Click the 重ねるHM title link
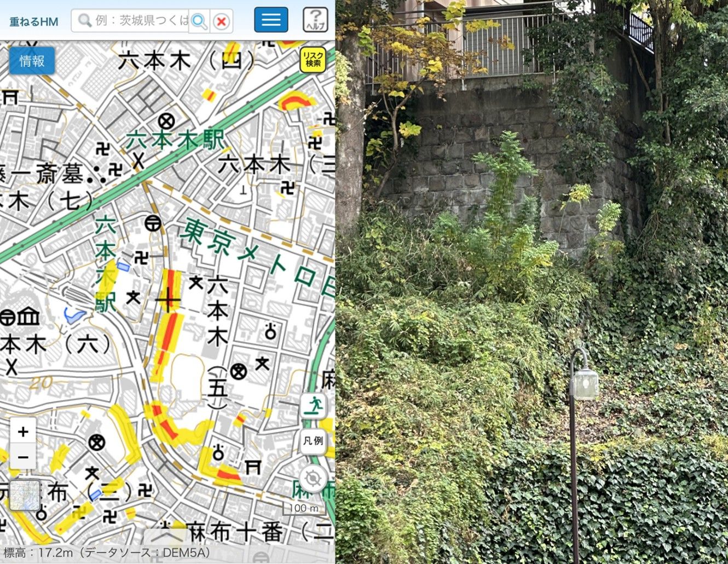Screen dimensions: 728x564 click(x=33, y=22)
